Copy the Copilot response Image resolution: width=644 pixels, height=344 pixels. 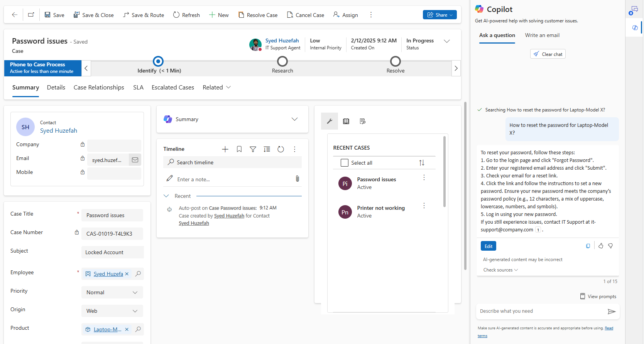coord(588,246)
